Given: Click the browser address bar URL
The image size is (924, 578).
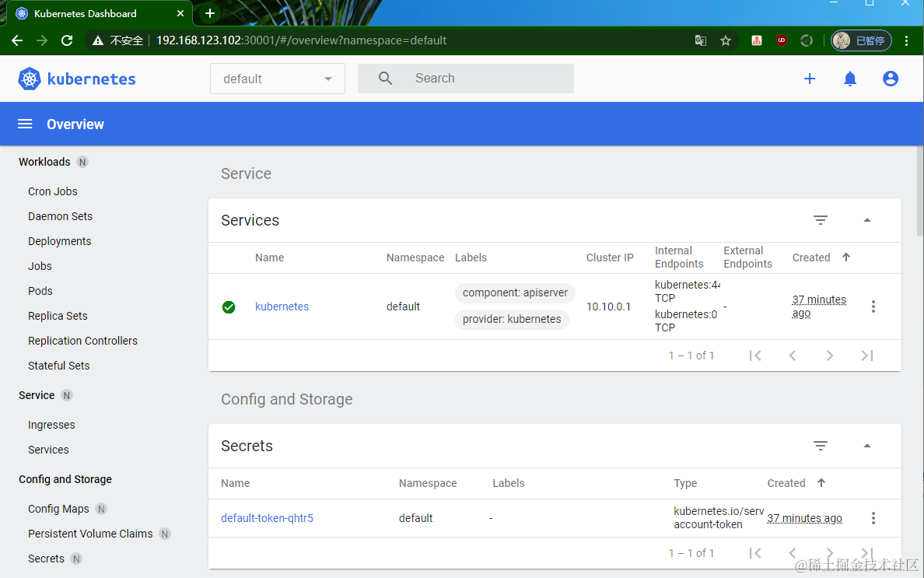Looking at the screenshot, I should click(x=301, y=40).
